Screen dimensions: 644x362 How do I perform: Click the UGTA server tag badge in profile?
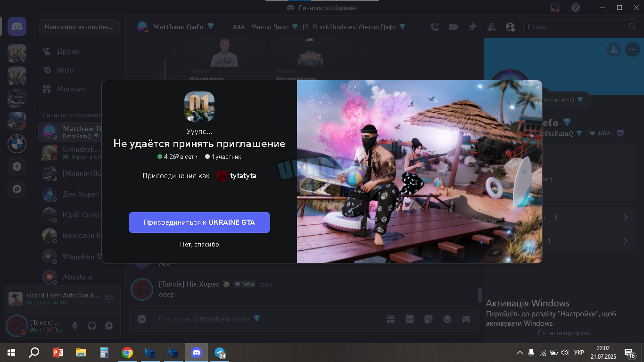(x=600, y=133)
